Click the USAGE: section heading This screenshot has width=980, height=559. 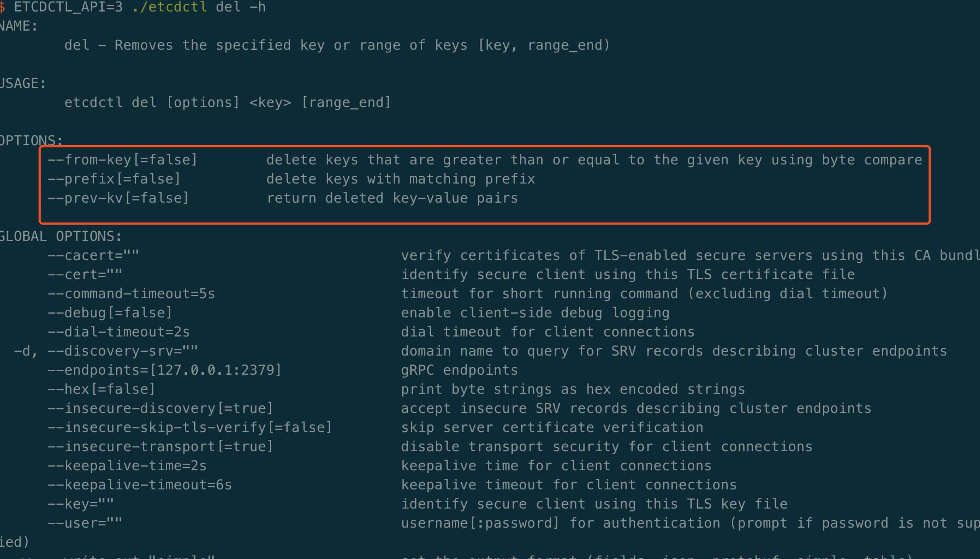point(23,83)
